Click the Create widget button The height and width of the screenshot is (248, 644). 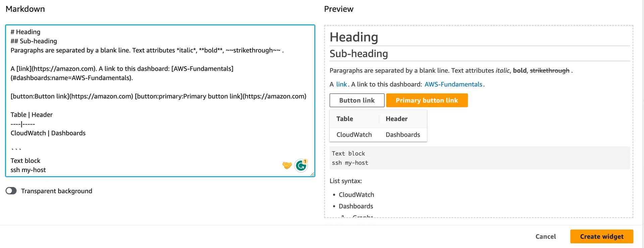point(602,237)
